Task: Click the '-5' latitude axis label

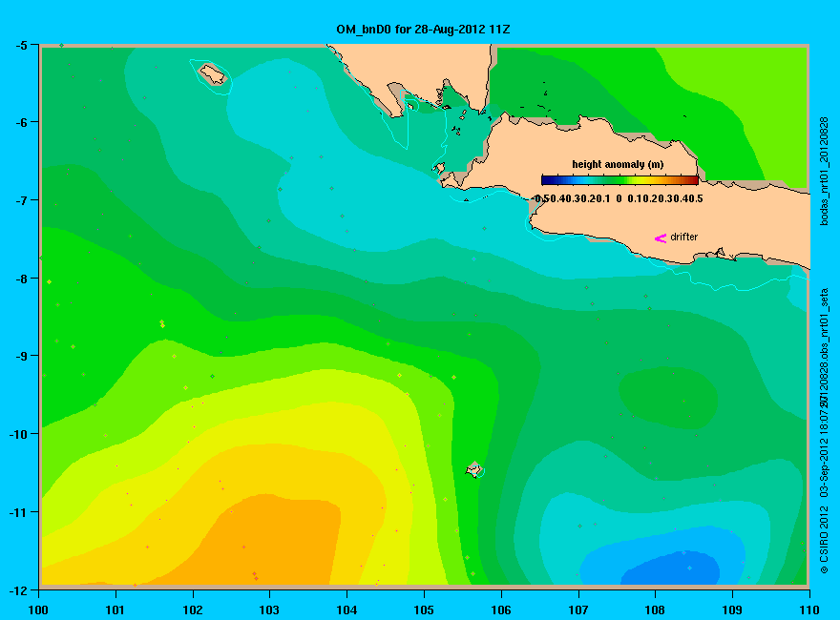Action: click(x=21, y=46)
